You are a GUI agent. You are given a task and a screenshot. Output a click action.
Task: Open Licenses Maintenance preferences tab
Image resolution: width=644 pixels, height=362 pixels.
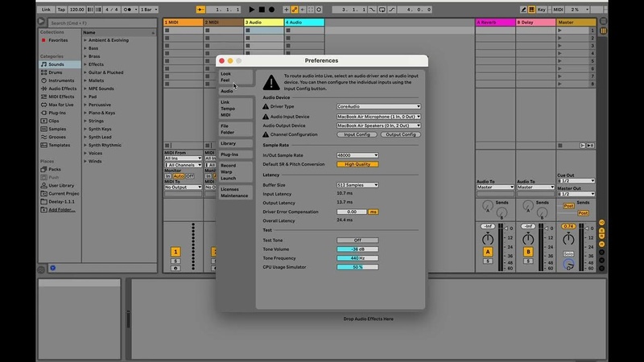click(235, 192)
